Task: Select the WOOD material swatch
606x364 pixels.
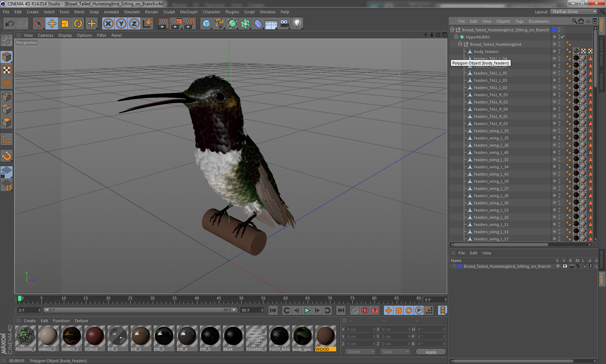Action: tap(325, 337)
